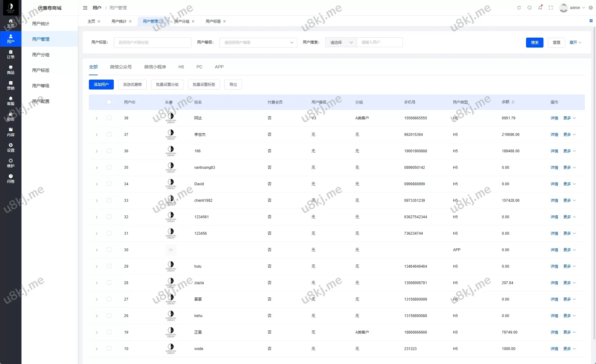Open the 用户等级 filter dropdown
596x364 pixels.
258,43
